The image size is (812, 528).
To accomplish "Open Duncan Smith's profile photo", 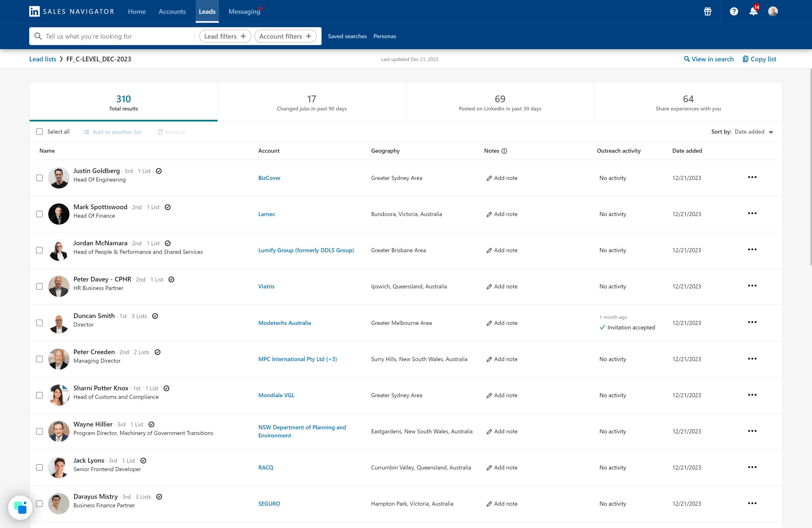I will tap(59, 323).
